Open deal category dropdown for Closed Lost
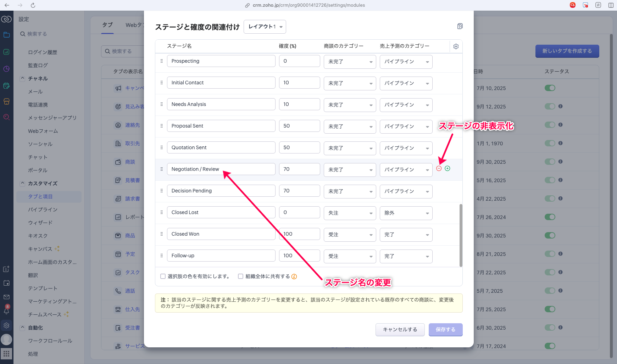 pos(350,213)
